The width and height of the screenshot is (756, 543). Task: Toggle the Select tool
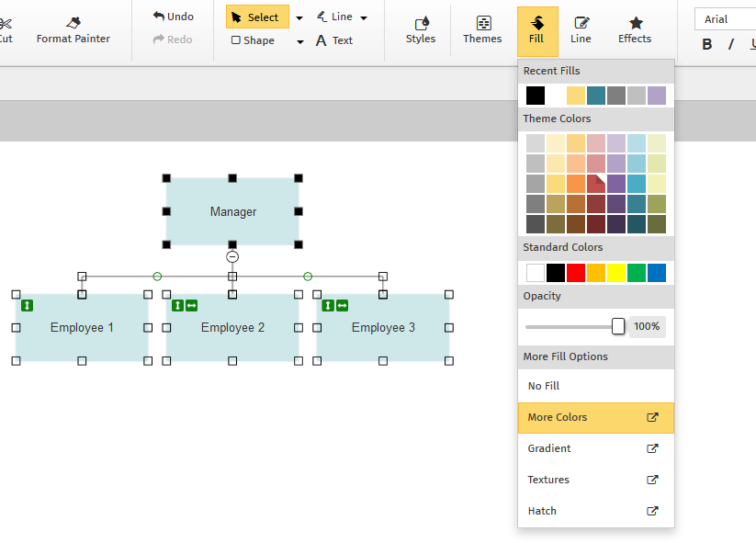256,17
